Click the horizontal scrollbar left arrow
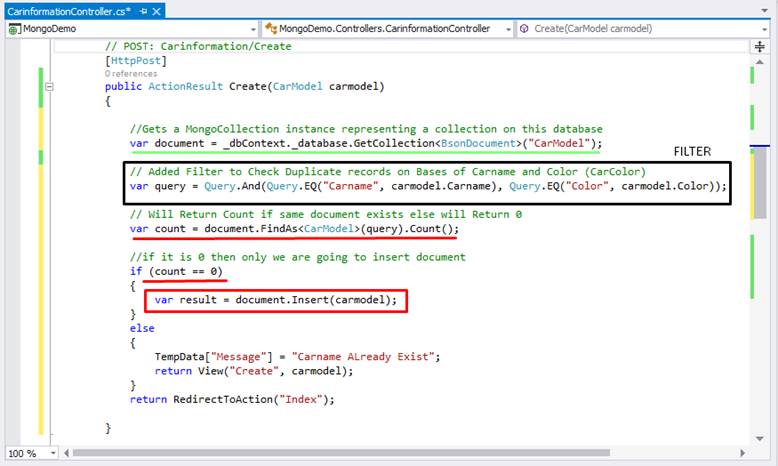This screenshot has width=778, height=466. click(x=66, y=453)
